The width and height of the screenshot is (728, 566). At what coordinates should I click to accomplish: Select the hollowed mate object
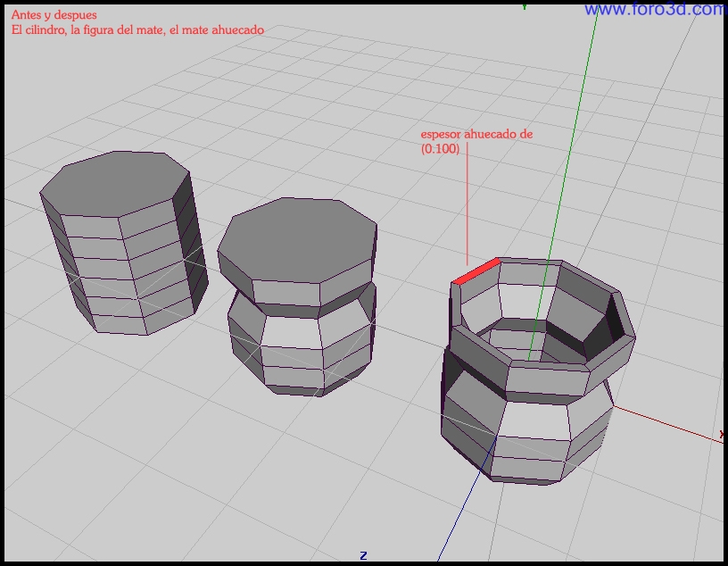[x=538, y=371]
